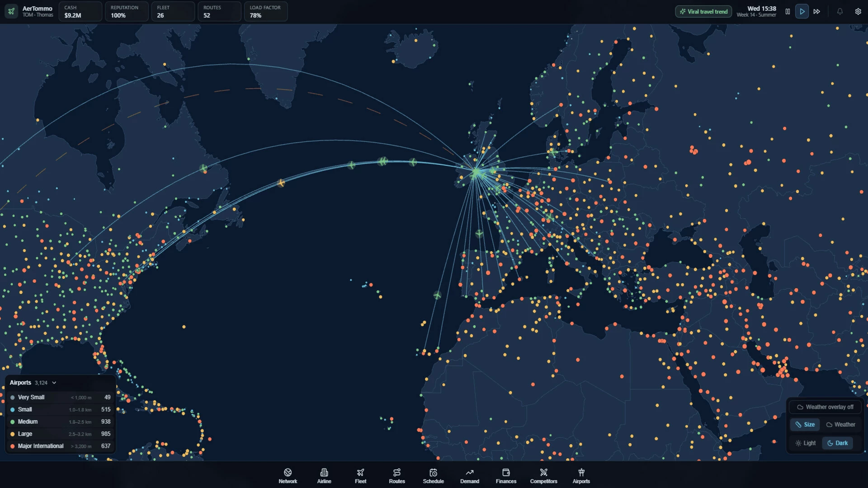This screenshot has height=488, width=868.
Task: Select the Size legend mode
Action: [805, 425]
